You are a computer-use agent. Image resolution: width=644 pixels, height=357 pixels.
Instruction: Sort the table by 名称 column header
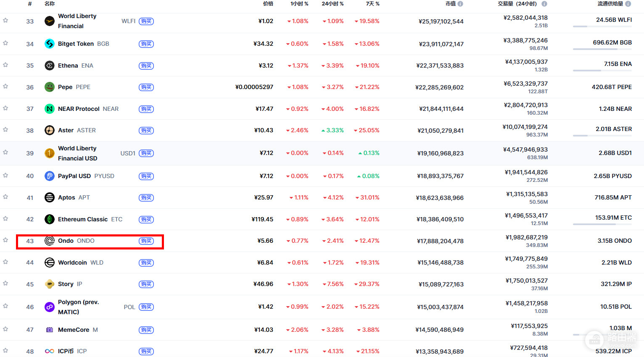[50, 4]
